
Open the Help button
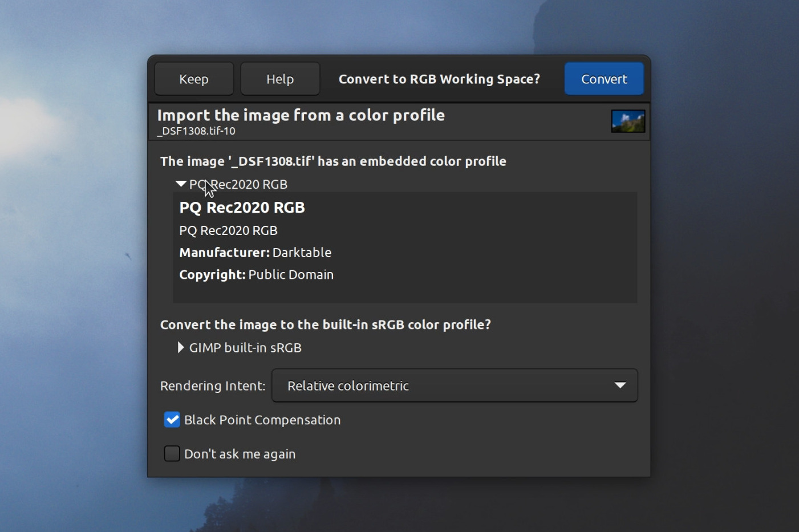point(280,79)
